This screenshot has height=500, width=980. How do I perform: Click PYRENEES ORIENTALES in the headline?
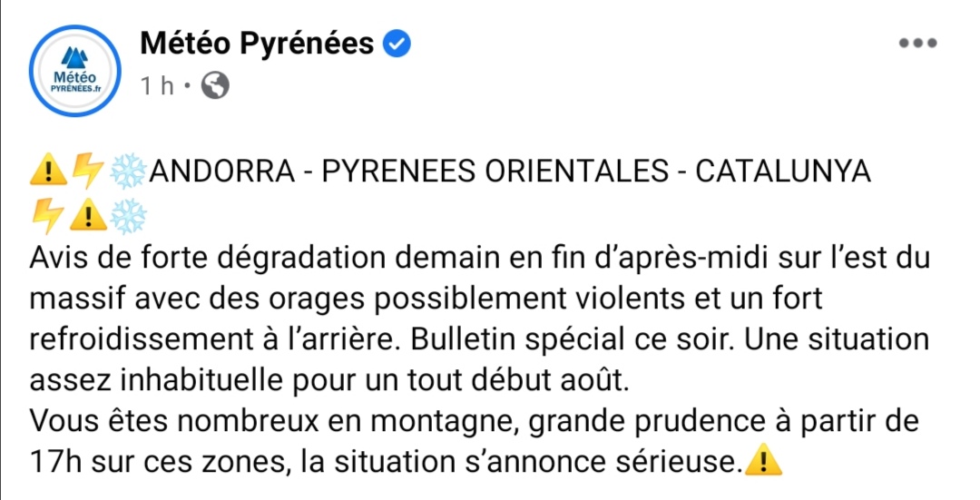pos(495,172)
